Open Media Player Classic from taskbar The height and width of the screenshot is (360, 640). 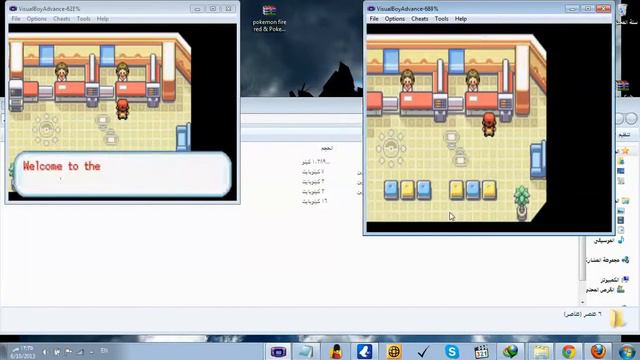coord(481,351)
